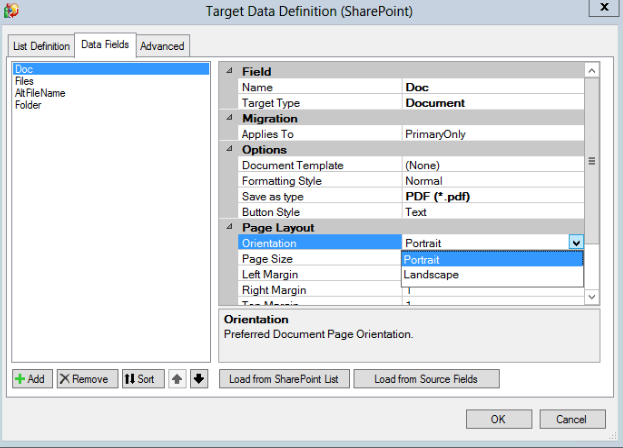The width and height of the screenshot is (623, 448).
Task: Add a new data field
Action: coord(32,379)
